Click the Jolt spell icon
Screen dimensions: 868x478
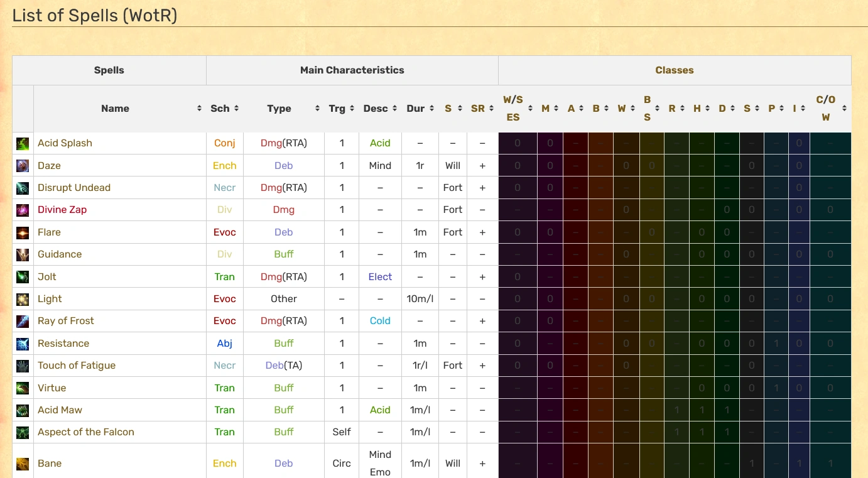(22, 276)
